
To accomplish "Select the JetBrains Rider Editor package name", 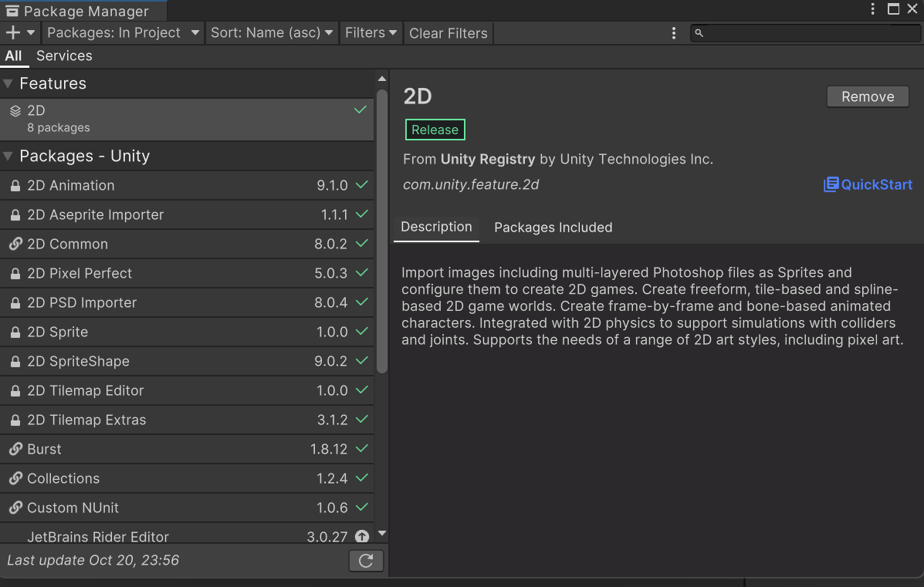I will [x=98, y=536].
